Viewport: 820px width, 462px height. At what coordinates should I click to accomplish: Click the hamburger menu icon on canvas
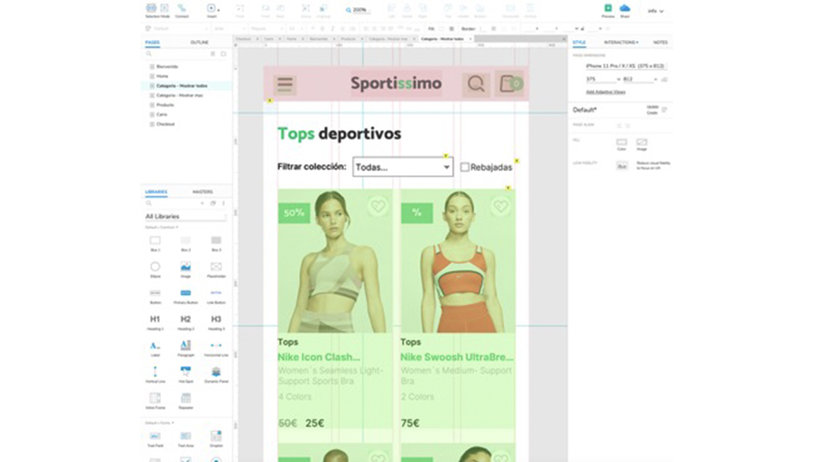pyautogui.click(x=285, y=85)
